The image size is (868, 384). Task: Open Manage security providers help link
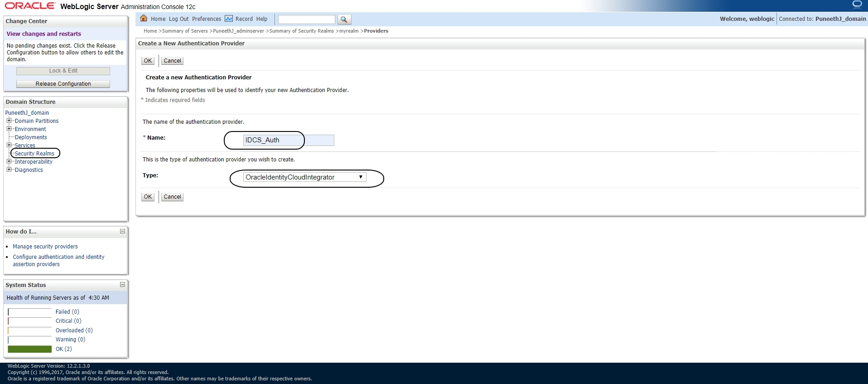click(45, 247)
